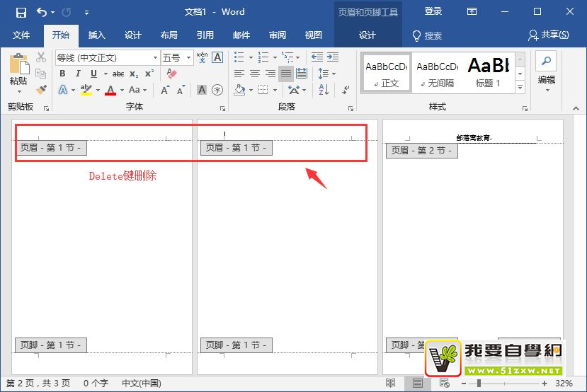Apply superscript formatting
The image size is (587, 392).
[x=149, y=74]
